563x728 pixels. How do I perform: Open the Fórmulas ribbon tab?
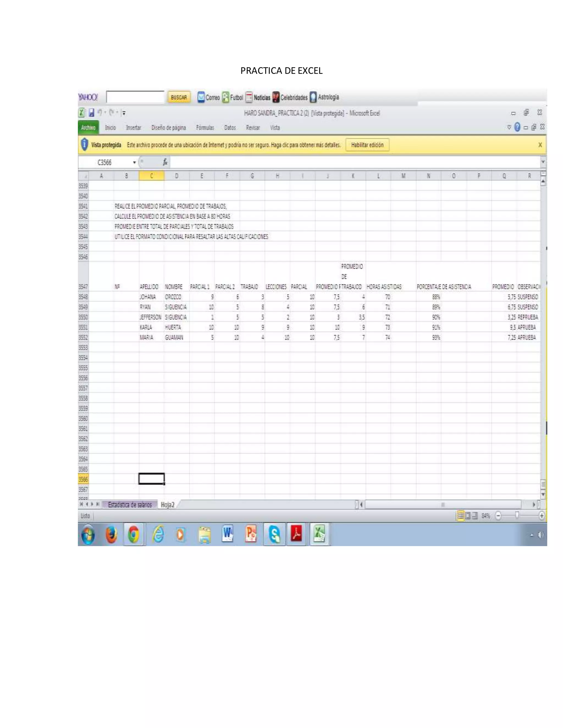pyautogui.click(x=205, y=128)
